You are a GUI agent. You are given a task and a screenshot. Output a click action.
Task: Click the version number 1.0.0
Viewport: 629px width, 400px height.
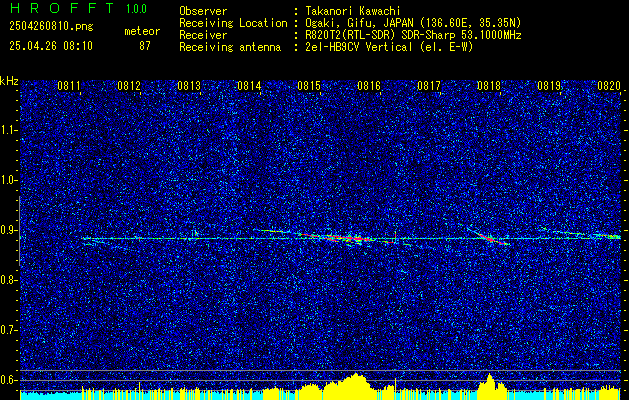coord(136,9)
